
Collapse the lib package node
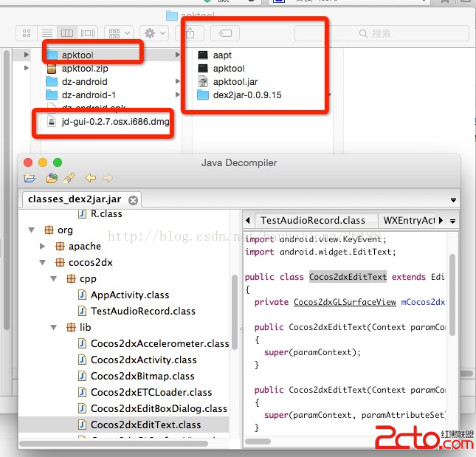pos(54,328)
